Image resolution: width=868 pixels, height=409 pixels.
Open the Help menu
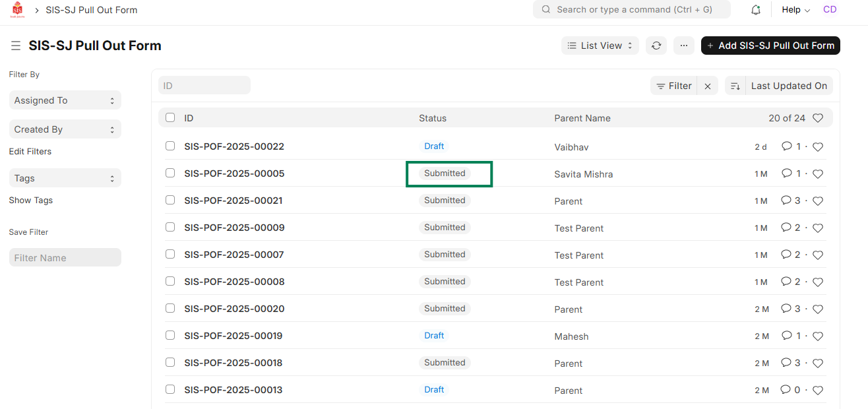click(x=795, y=10)
